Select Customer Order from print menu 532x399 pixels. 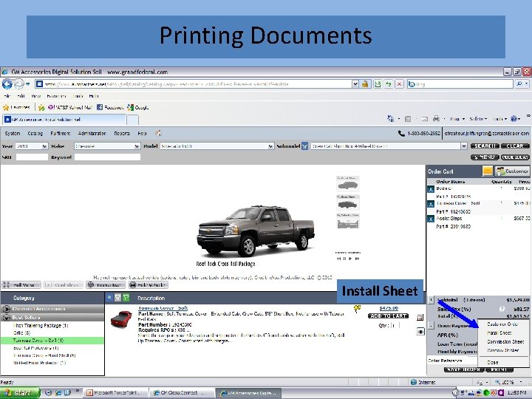point(502,324)
